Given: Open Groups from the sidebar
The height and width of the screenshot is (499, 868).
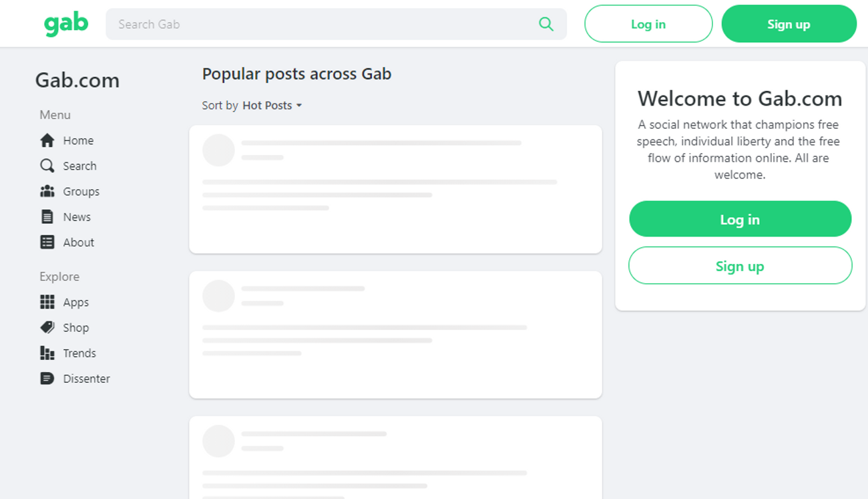Looking at the screenshot, I should click(x=47, y=191).
